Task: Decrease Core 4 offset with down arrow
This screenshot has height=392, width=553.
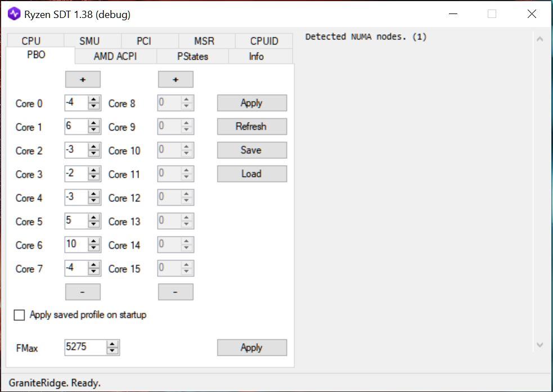Action: [94, 201]
